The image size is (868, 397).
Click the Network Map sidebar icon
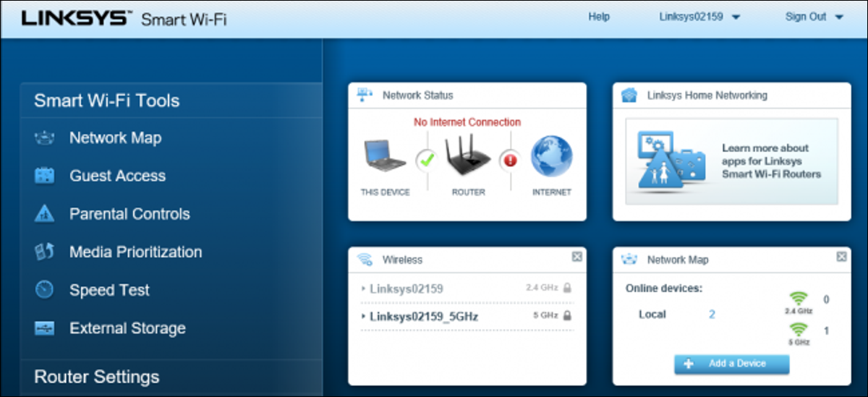45,138
